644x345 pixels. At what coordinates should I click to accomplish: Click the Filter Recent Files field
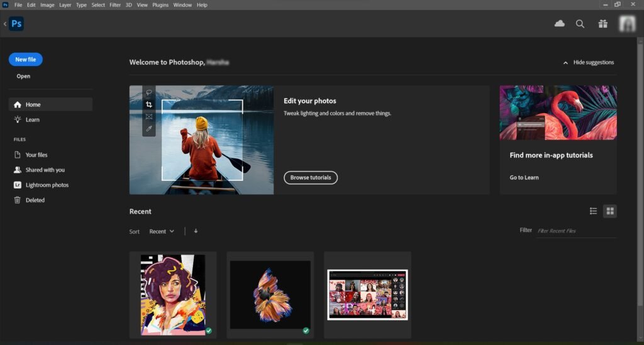point(577,231)
